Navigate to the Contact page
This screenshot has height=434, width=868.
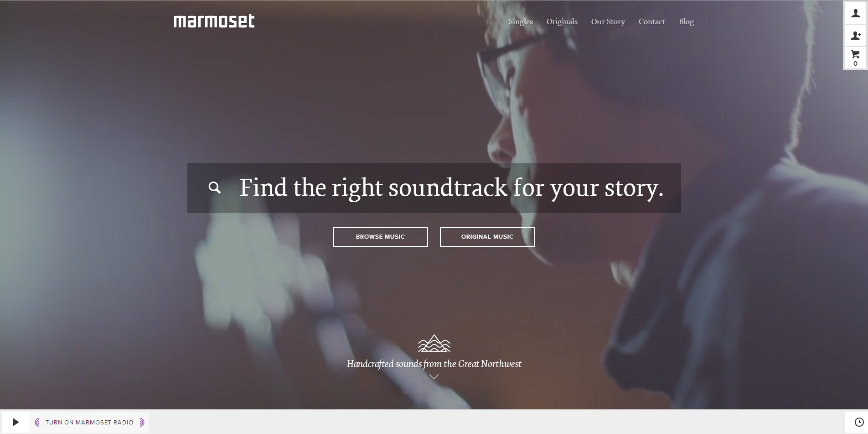pos(651,21)
